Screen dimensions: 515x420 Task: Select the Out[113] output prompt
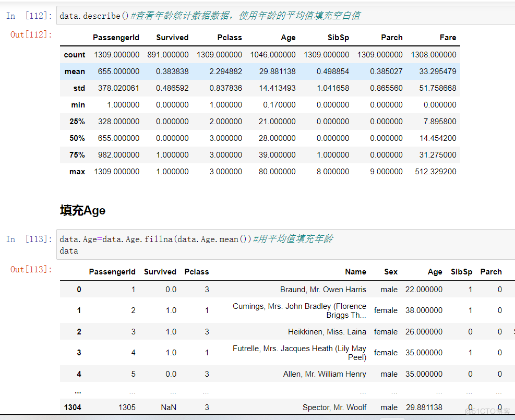[31, 269]
